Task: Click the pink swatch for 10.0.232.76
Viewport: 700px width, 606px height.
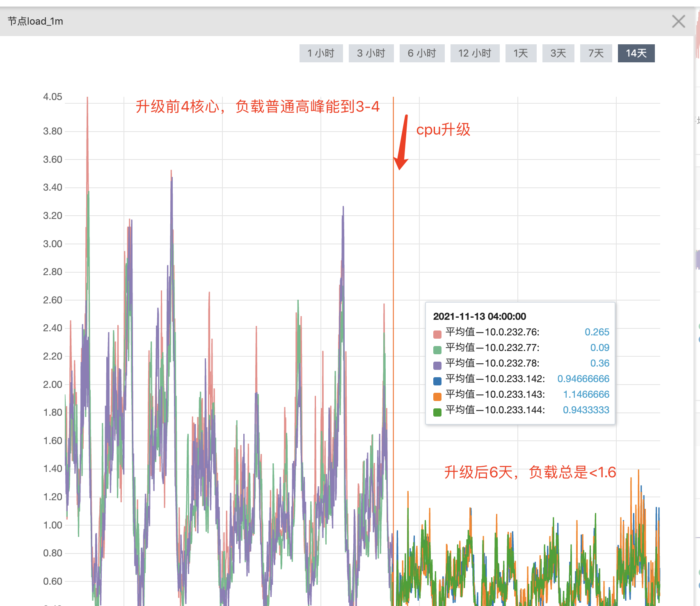Action: 437,334
